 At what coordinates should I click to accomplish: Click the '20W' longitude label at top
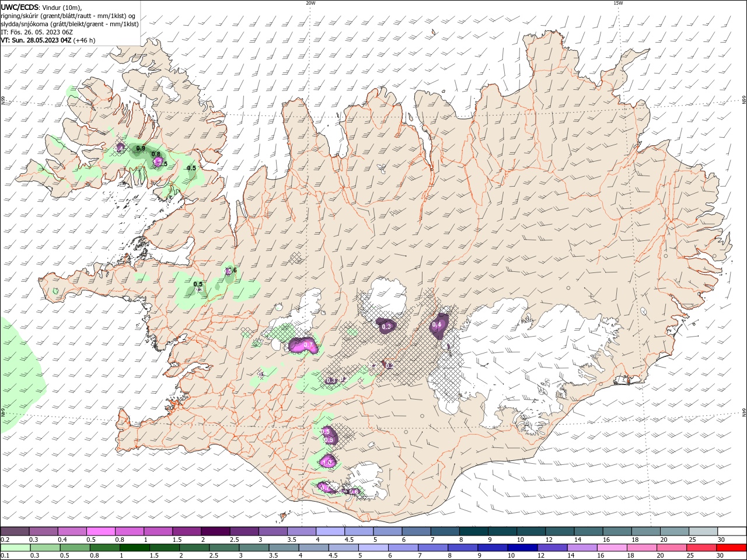tap(310, 3)
